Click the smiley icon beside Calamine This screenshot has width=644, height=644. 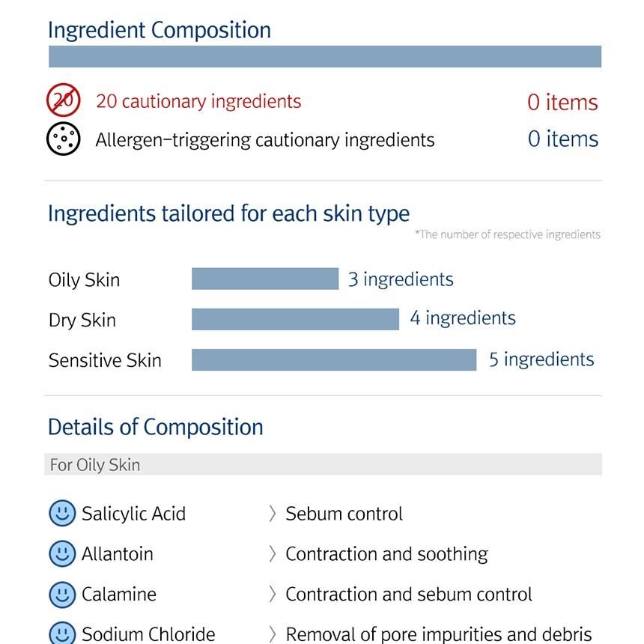pos(62,595)
